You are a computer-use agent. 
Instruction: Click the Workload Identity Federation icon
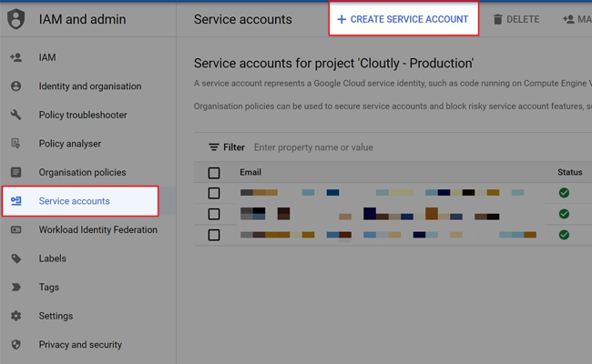pos(15,230)
